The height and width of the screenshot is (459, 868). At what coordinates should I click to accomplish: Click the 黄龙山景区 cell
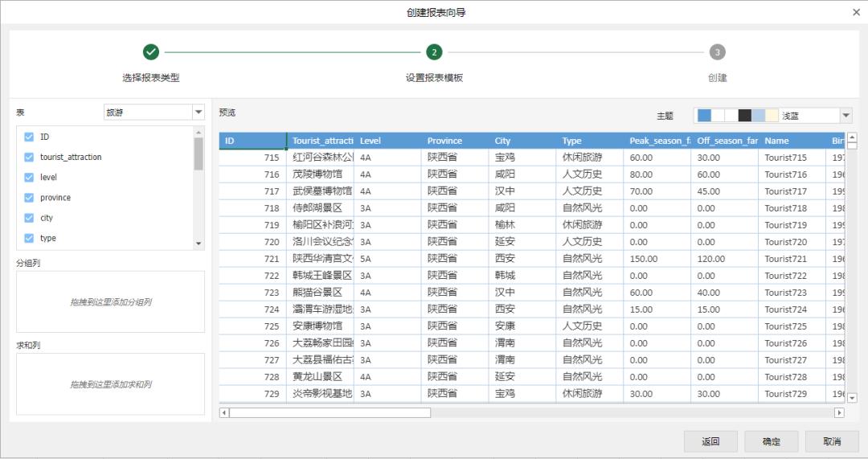320,377
